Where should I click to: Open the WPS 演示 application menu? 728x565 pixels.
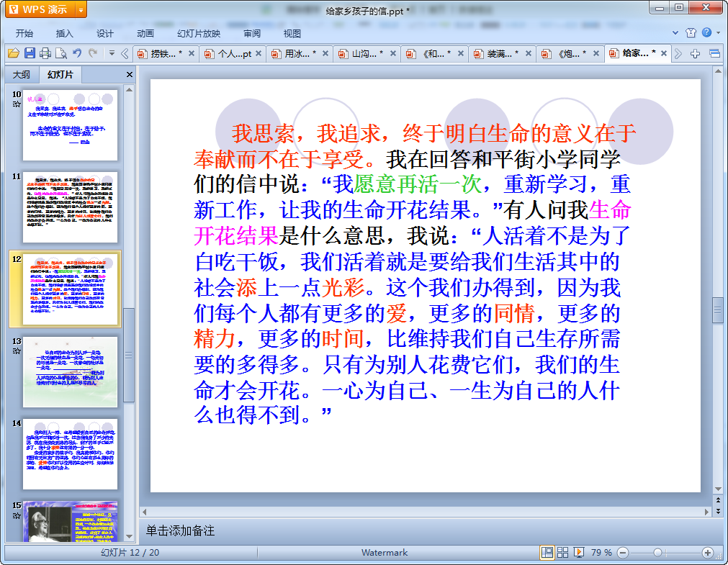point(40,9)
